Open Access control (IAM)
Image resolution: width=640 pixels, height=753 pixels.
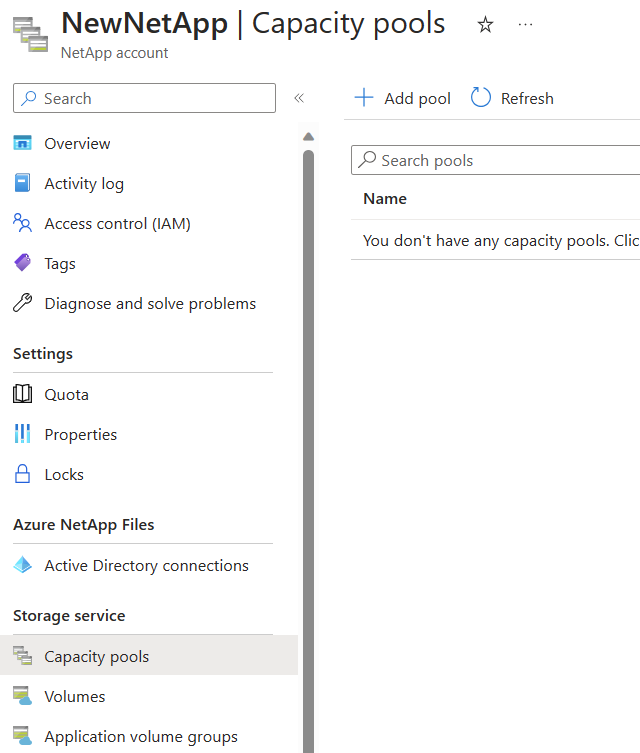tap(118, 223)
